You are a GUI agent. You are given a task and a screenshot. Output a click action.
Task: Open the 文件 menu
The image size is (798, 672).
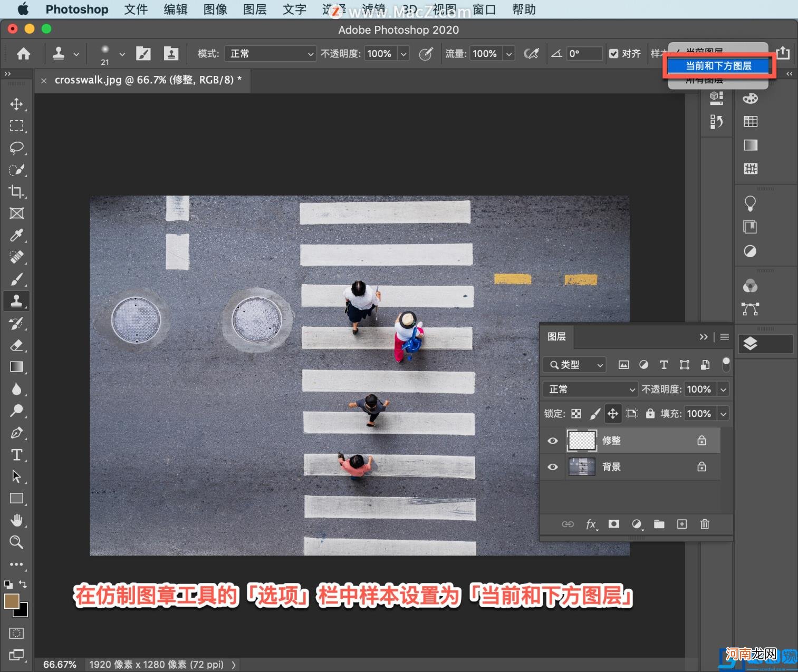pyautogui.click(x=136, y=9)
